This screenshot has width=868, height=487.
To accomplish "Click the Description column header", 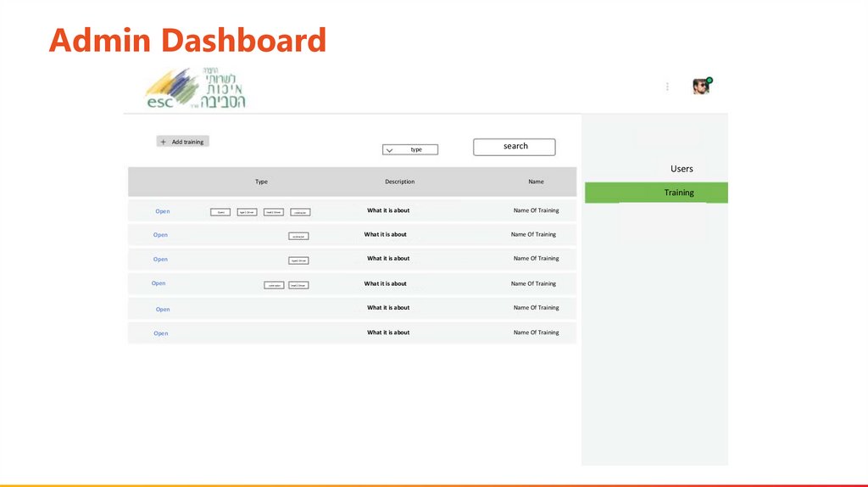I will click(400, 182).
